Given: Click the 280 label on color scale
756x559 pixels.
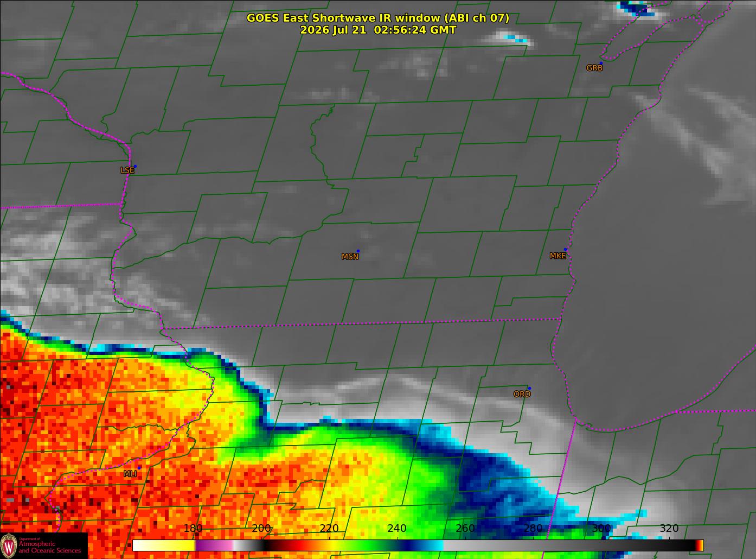Looking at the screenshot, I should pyautogui.click(x=533, y=529).
